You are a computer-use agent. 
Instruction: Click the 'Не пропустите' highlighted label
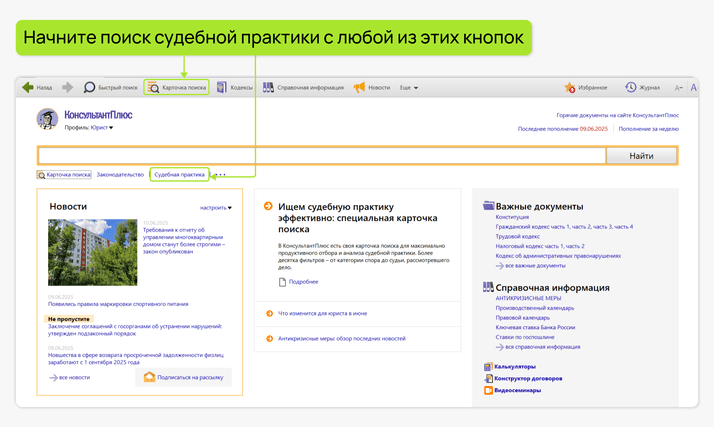point(69,319)
